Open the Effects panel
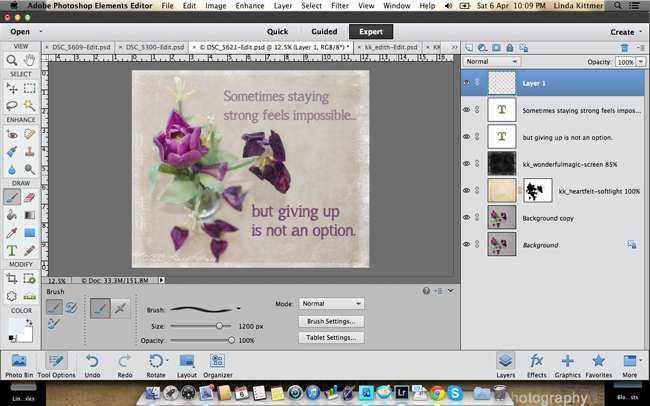This screenshot has width=650, height=406. click(536, 365)
